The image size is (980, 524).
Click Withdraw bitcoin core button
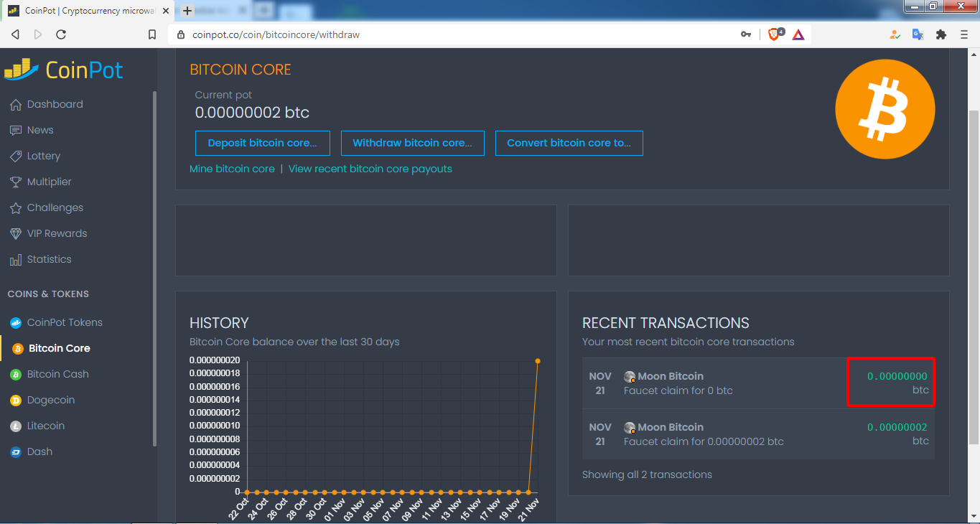click(412, 143)
